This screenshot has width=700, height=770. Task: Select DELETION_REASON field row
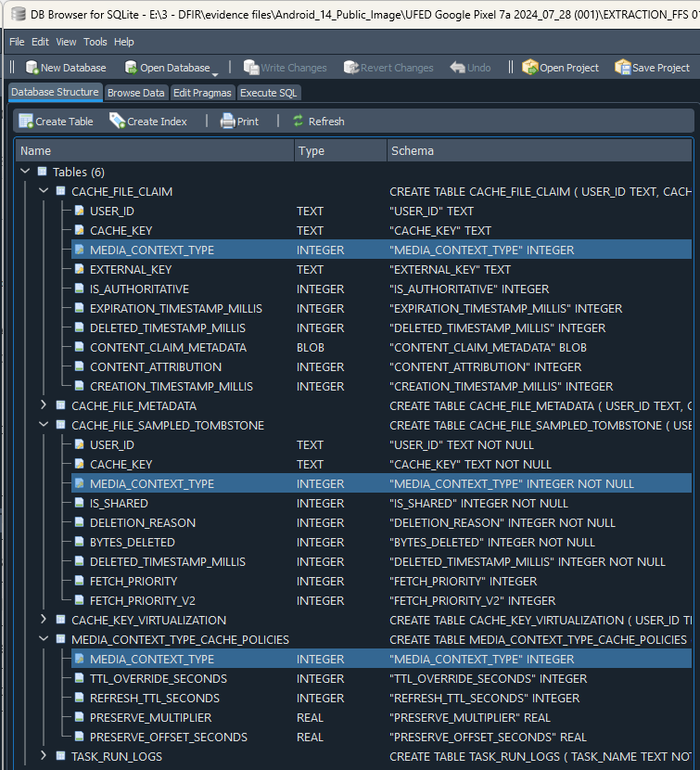click(x=381, y=522)
